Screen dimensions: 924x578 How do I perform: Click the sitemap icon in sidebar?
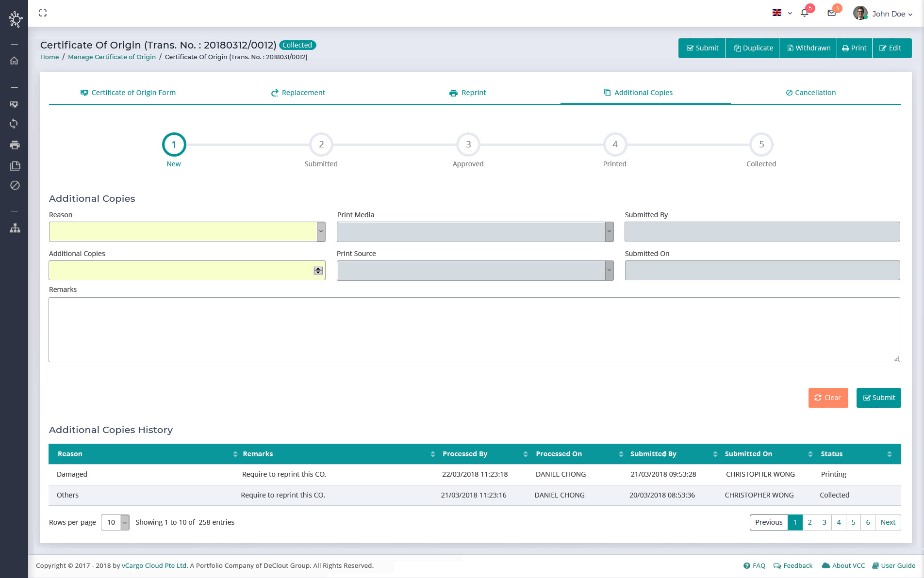15,228
